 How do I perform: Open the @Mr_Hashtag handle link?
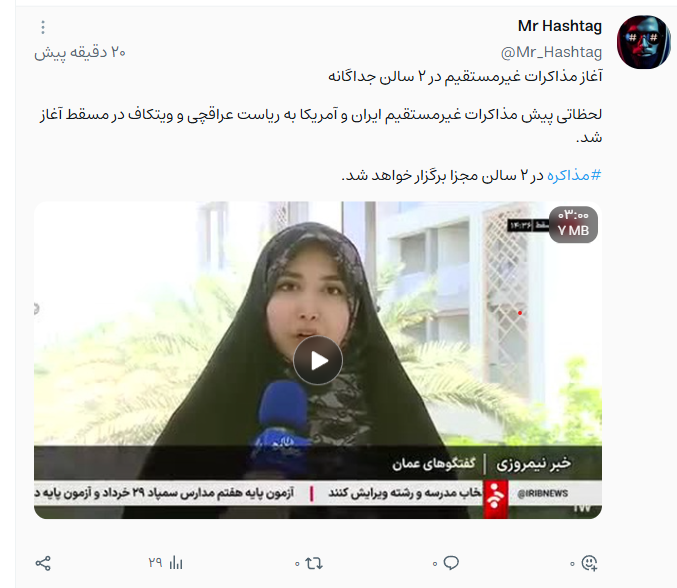(551, 52)
